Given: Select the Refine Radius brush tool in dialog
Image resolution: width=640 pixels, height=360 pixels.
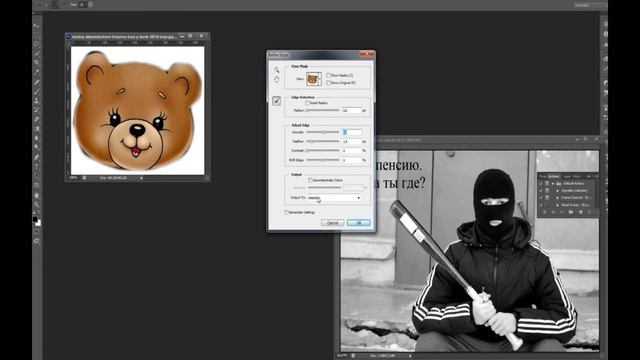Looking at the screenshot, I should [276, 101].
